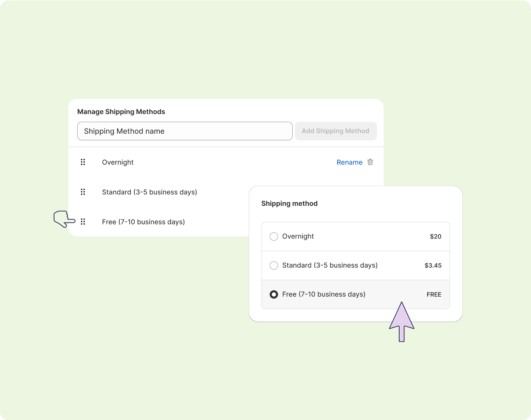This screenshot has width=531, height=420.
Task: Focus the Shipping Method name field
Action: (x=185, y=131)
